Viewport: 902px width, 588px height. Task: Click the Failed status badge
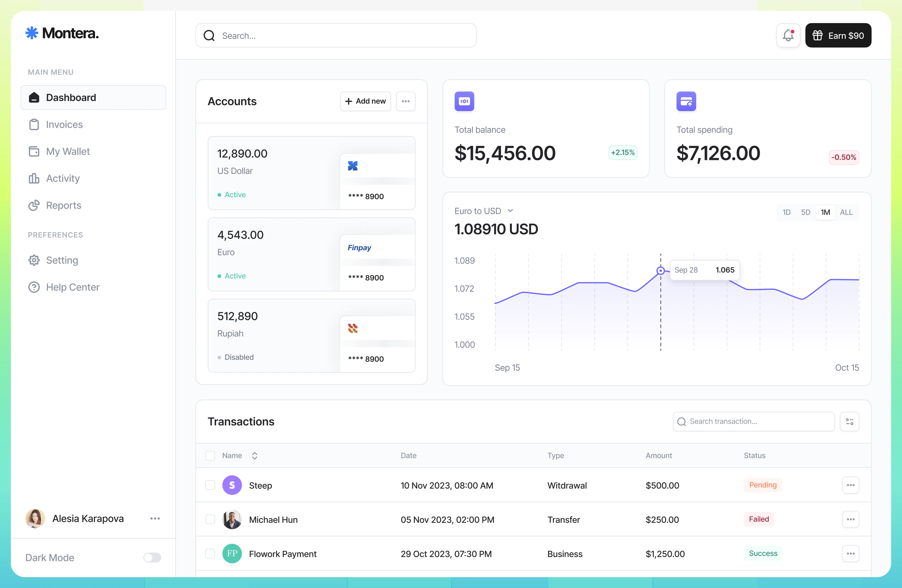pos(759,519)
